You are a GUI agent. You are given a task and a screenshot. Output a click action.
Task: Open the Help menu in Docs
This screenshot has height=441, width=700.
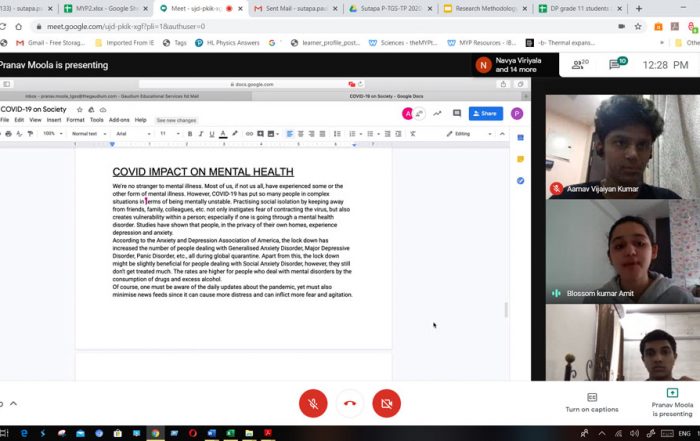[141, 120]
